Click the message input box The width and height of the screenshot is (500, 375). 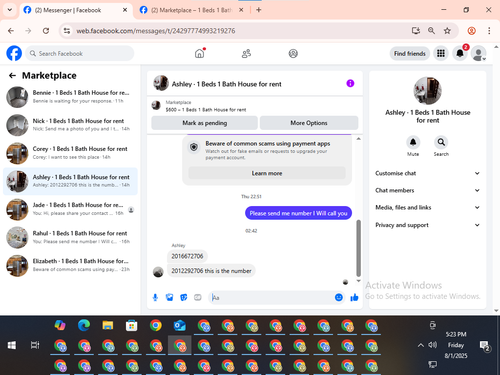(277, 297)
